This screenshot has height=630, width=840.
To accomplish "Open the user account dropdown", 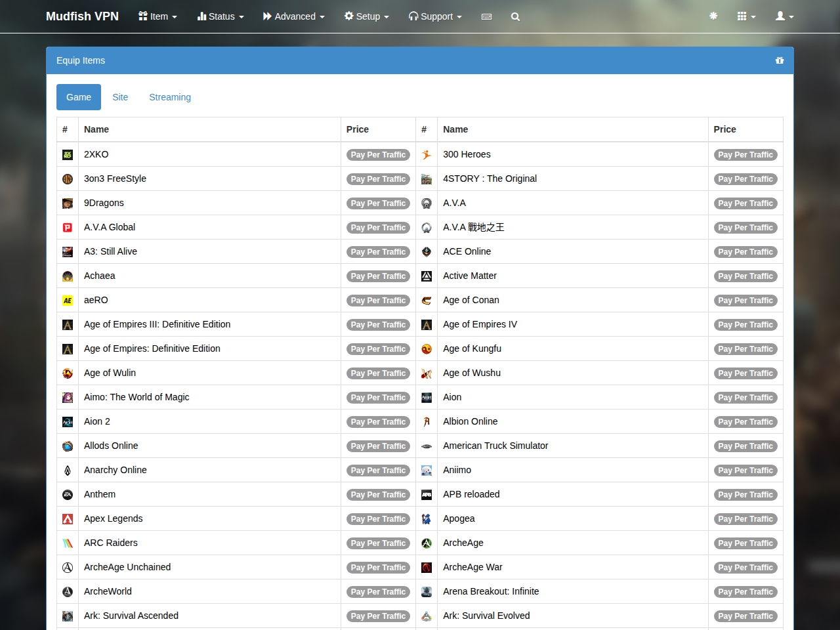I will (x=785, y=16).
